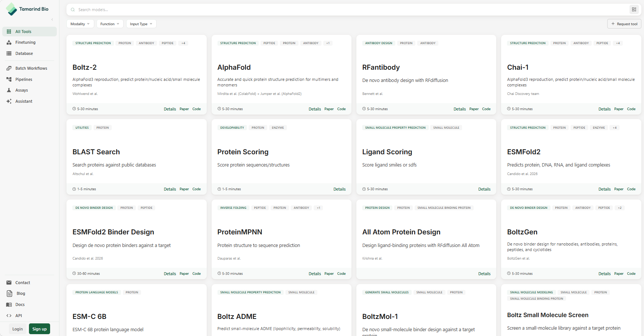Image resolution: width=644 pixels, height=336 pixels.
Task: Click the Request tool button
Action: point(624,24)
